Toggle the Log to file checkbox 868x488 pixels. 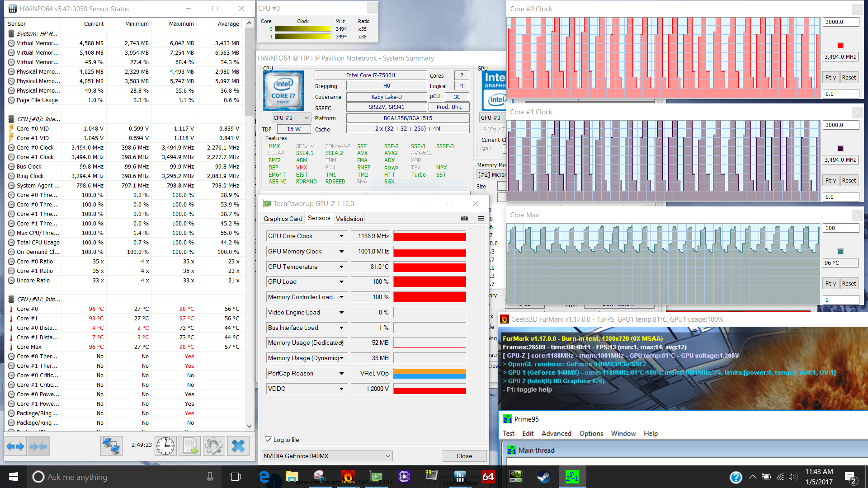tap(269, 440)
